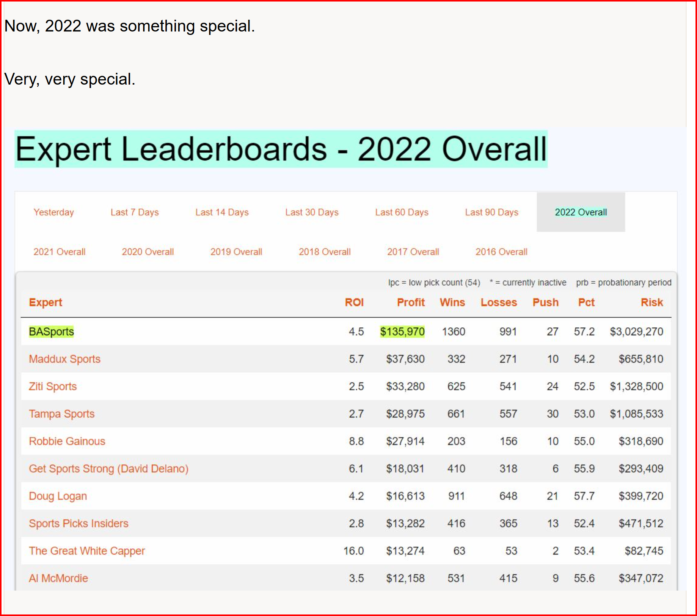Open Doug Logan expert profile

point(58,496)
